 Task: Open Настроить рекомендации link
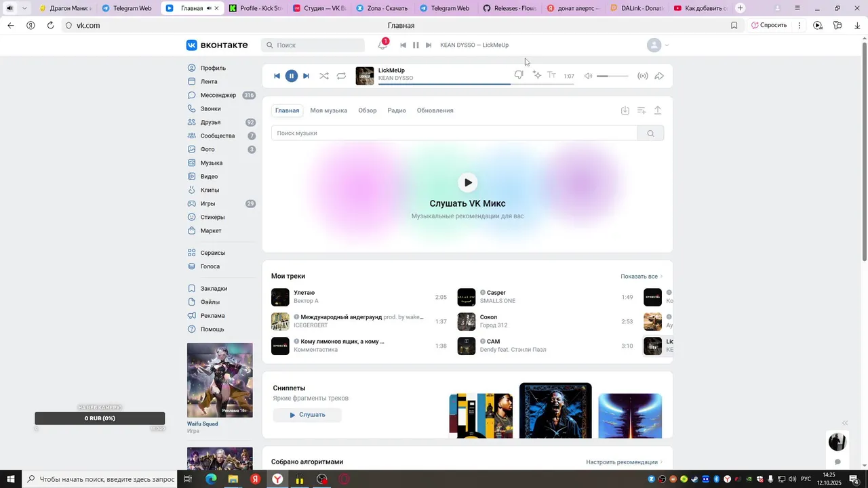pos(624,462)
